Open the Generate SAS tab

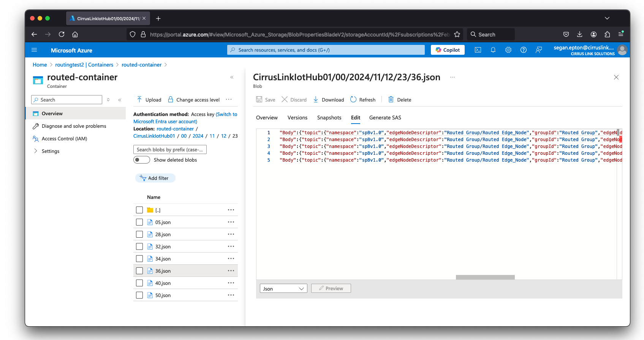coord(385,118)
